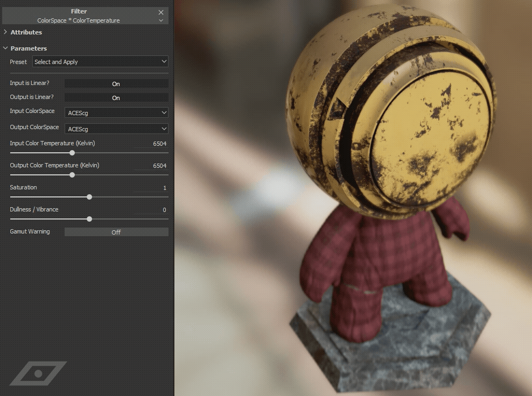Click the Input ColorSpace label
The width and height of the screenshot is (532, 396).
click(x=32, y=111)
